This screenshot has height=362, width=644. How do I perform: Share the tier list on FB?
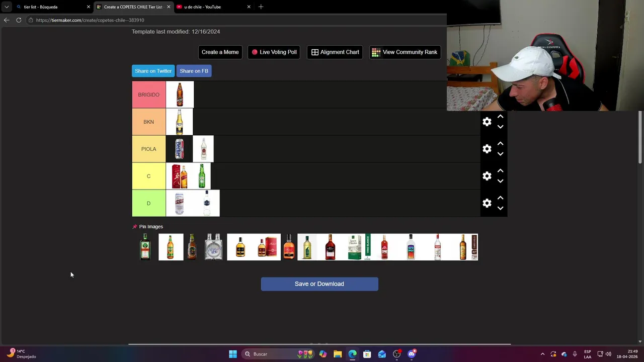194,71
